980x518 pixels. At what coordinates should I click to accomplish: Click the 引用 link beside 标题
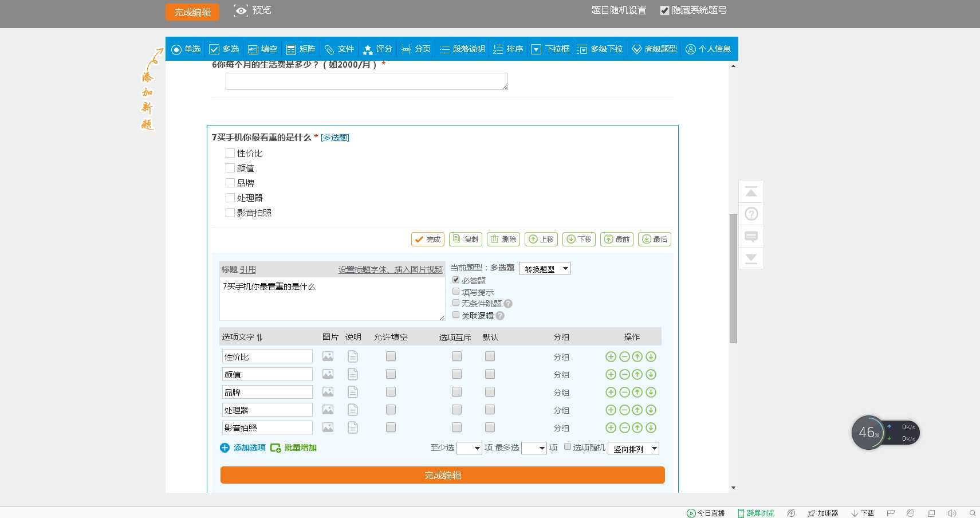(247, 269)
